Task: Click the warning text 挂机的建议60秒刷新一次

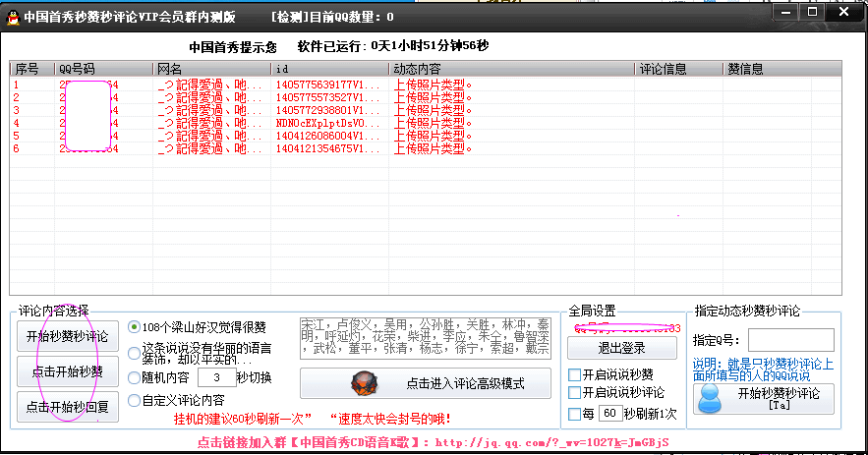Action: click(243, 419)
